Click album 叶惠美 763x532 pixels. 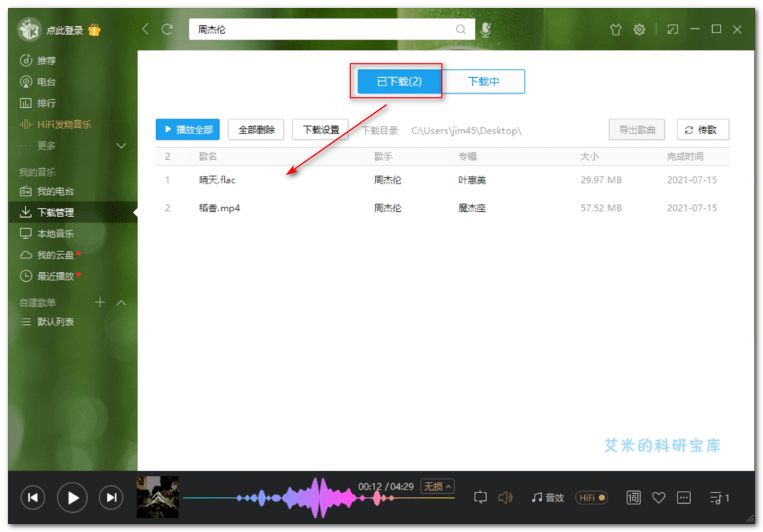(x=471, y=180)
